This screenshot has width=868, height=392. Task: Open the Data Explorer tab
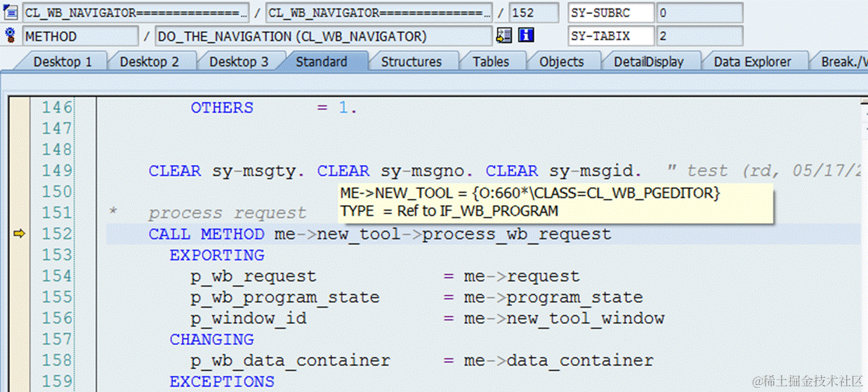click(752, 62)
